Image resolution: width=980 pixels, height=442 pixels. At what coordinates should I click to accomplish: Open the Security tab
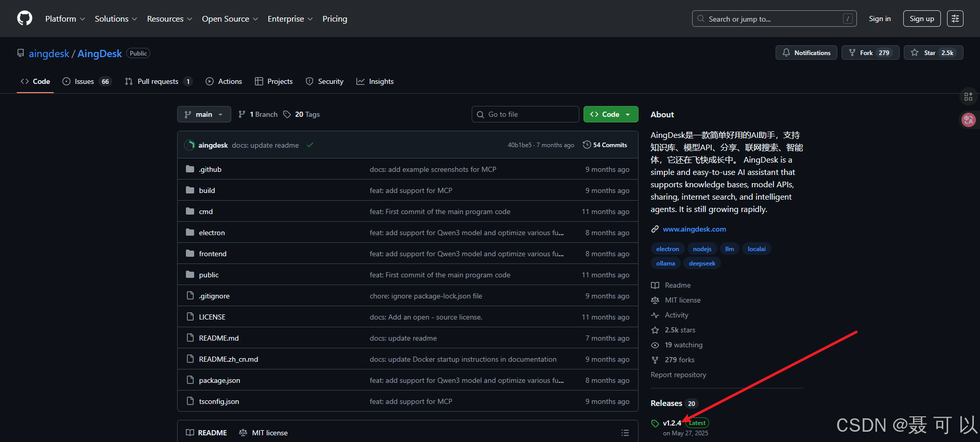point(324,81)
